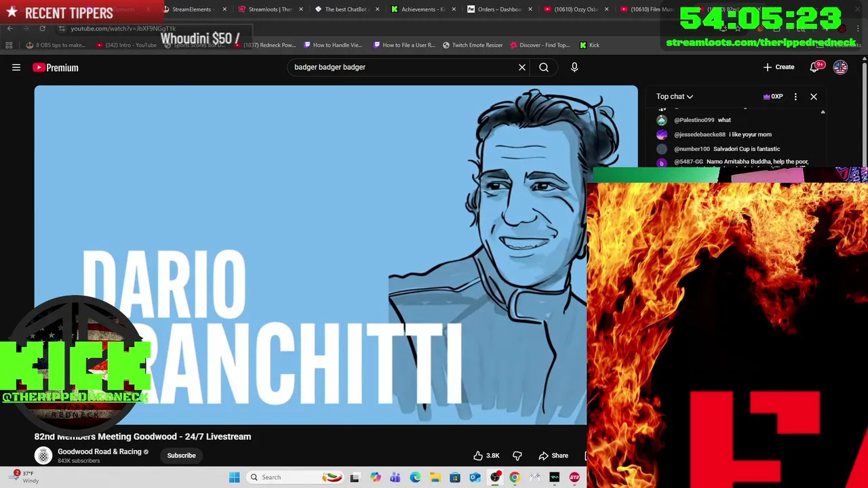Open the Twitch Emote Resizer bookmark
The width and height of the screenshot is (868, 488).
click(x=473, y=45)
